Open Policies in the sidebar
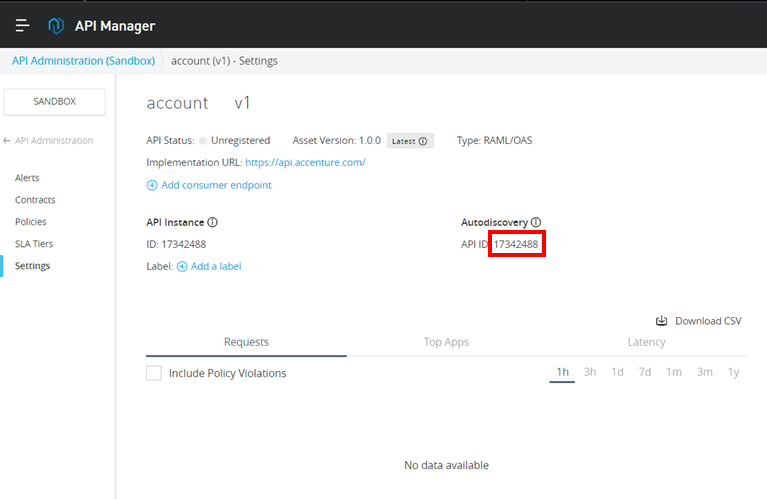Viewport: 767px width, 499px height. point(31,222)
